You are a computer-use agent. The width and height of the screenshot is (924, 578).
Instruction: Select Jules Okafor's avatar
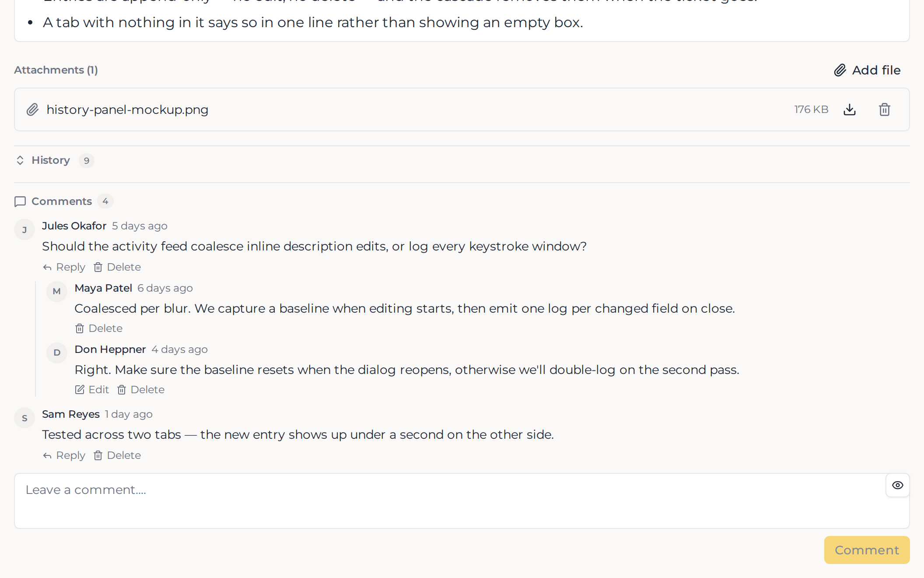24,229
